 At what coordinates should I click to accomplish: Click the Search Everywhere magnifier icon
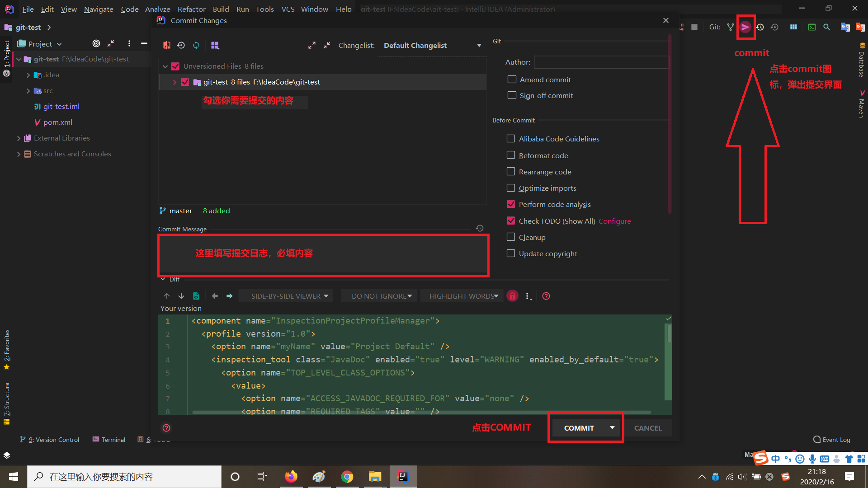(826, 27)
